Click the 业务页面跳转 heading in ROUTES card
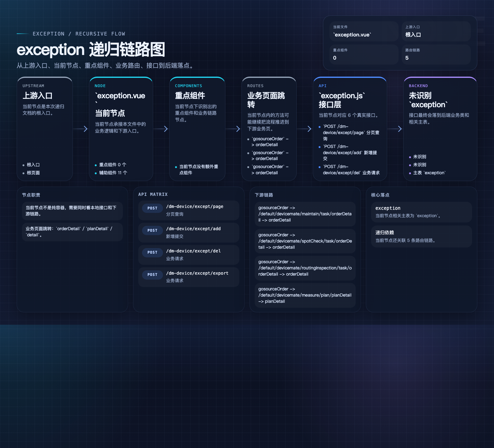This screenshot has height=448, width=494. [266, 100]
